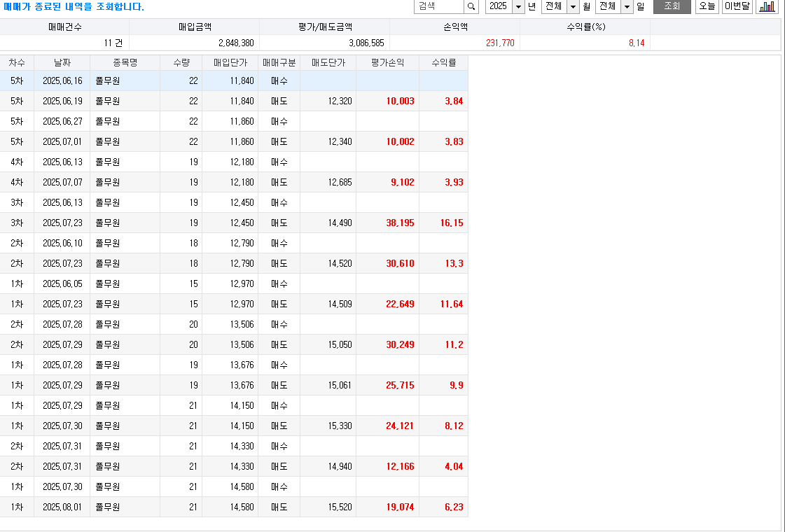Click the 10,003 profit value
Image resolution: width=785 pixels, height=532 pixels.
point(400,101)
